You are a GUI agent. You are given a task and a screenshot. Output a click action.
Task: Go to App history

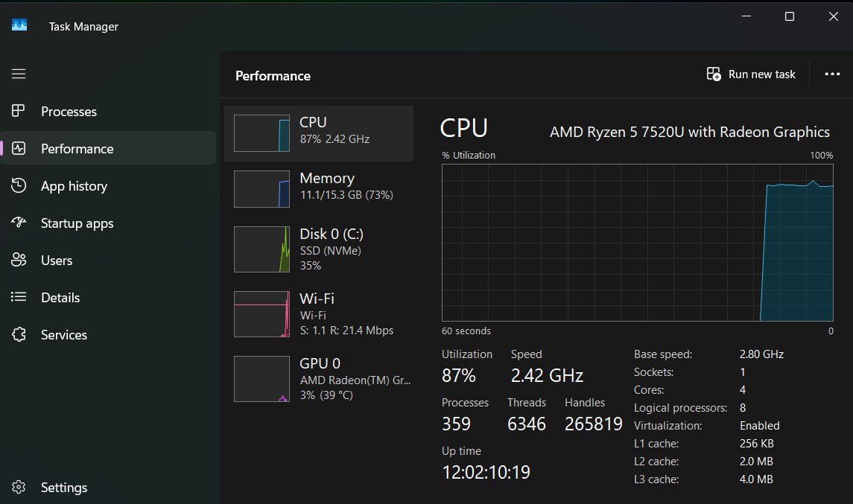pos(109,186)
